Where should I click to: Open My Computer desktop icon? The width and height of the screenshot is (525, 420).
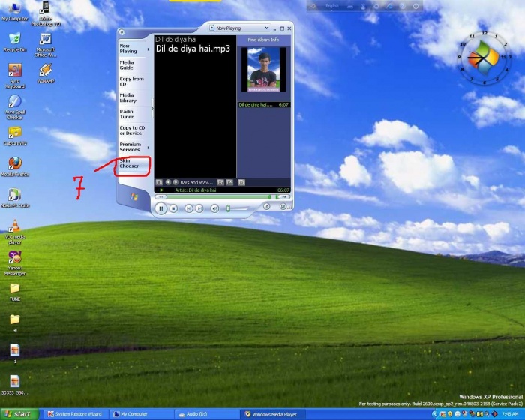[x=15, y=11]
